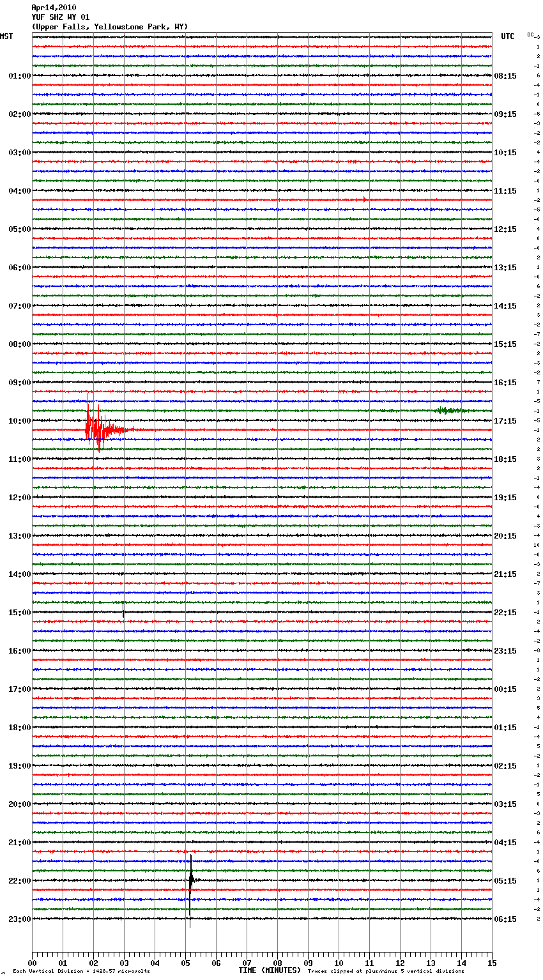This screenshot has width=543, height=980.
Task: Select the 22:00 MST time label
Action: click(20, 881)
